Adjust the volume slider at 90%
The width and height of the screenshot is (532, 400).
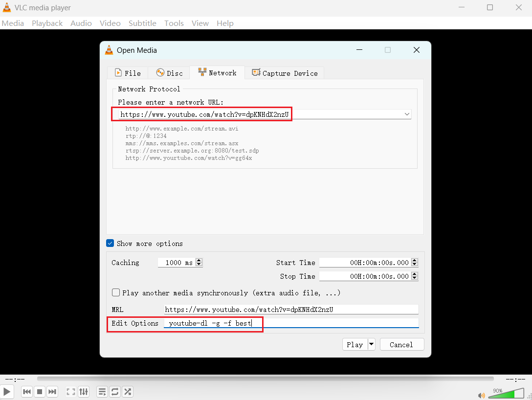click(506, 394)
